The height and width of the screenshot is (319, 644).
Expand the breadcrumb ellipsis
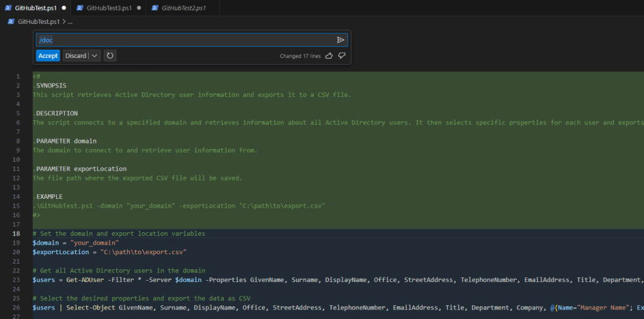70,21
